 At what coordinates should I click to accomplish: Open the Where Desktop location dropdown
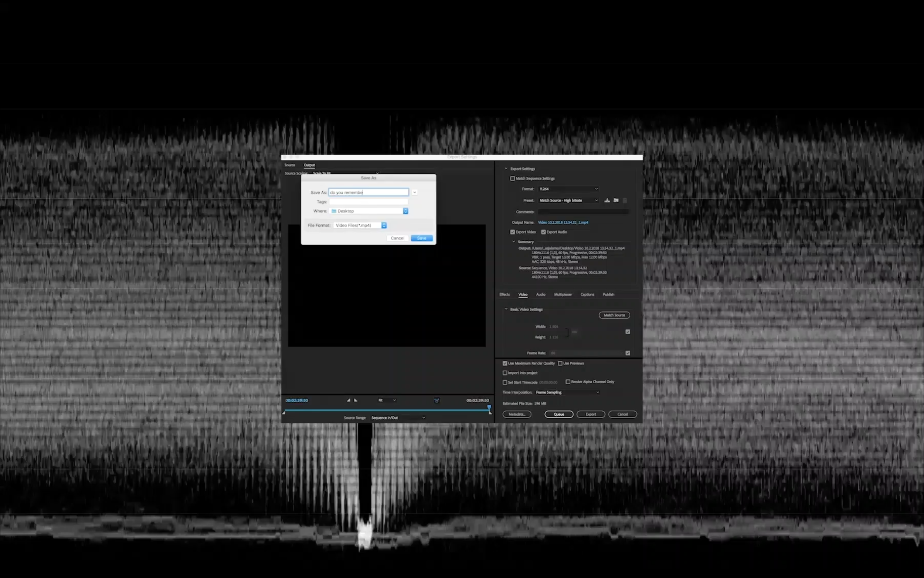[405, 211]
